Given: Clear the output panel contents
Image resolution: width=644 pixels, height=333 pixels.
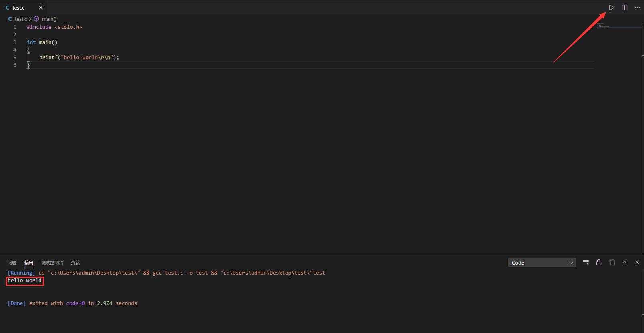Looking at the screenshot, I should (586, 263).
